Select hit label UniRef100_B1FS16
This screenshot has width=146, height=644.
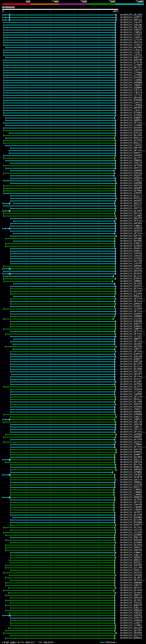click(131, 371)
